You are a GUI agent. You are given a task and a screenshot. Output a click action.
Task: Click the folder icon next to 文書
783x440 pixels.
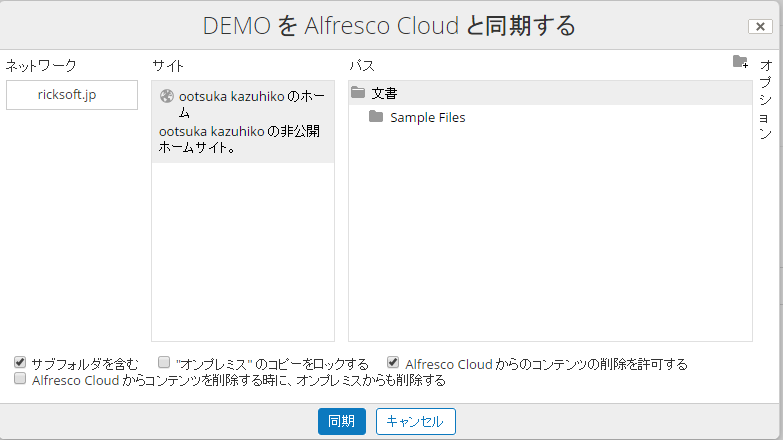point(358,92)
